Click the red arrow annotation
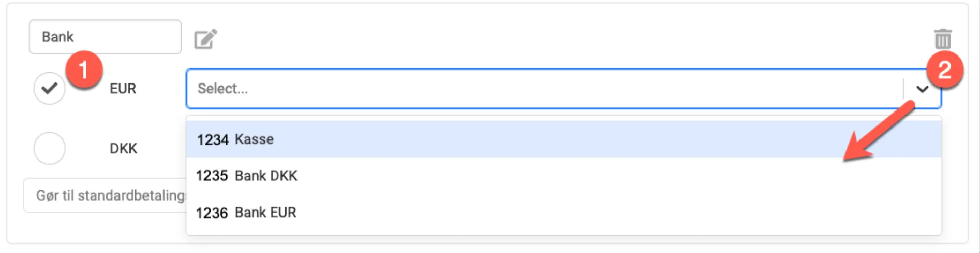980x253 pixels. (879, 132)
